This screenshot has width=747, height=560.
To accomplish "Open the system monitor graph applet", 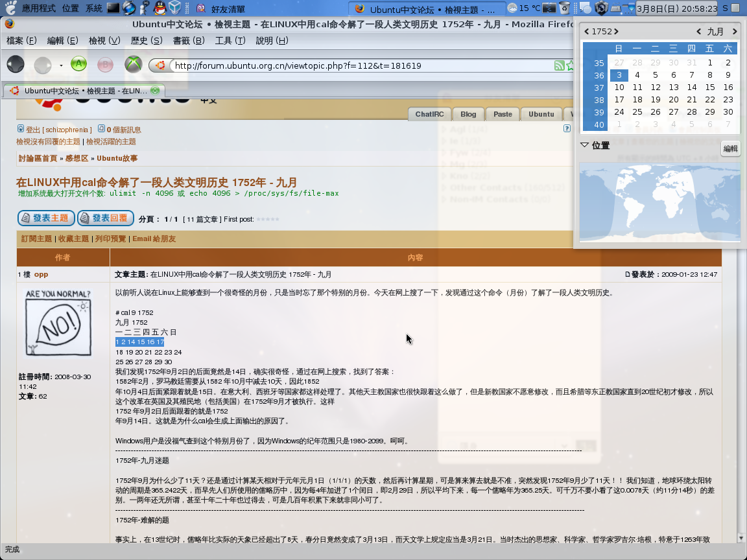I will click(x=549, y=8).
